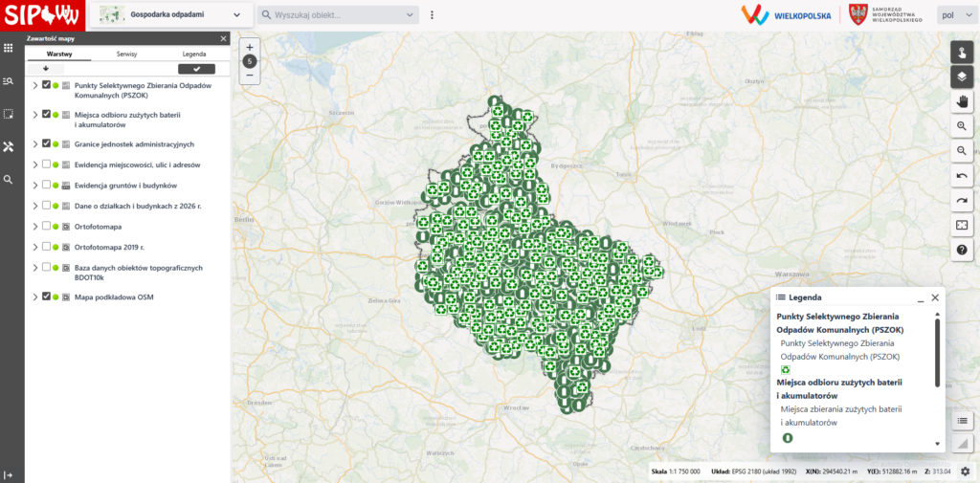
Task: Enable Ewidencja gruntów i budynków layer
Action: (46, 185)
